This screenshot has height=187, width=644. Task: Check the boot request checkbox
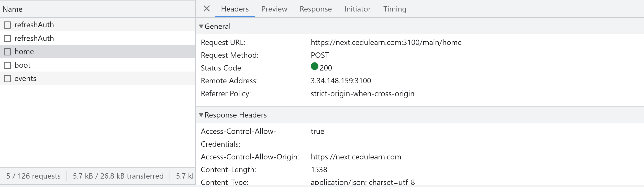7,65
